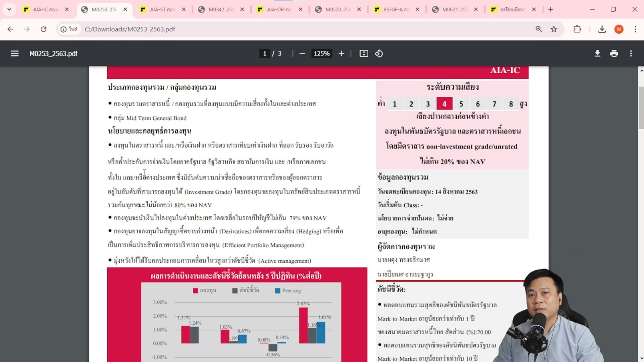644x362 pixels.
Task: Open the Chrome three-dot menu
Action: [635, 29]
